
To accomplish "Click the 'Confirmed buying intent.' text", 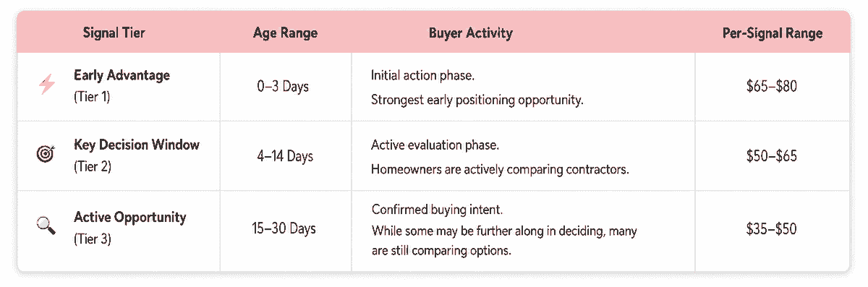I will [x=437, y=210].
